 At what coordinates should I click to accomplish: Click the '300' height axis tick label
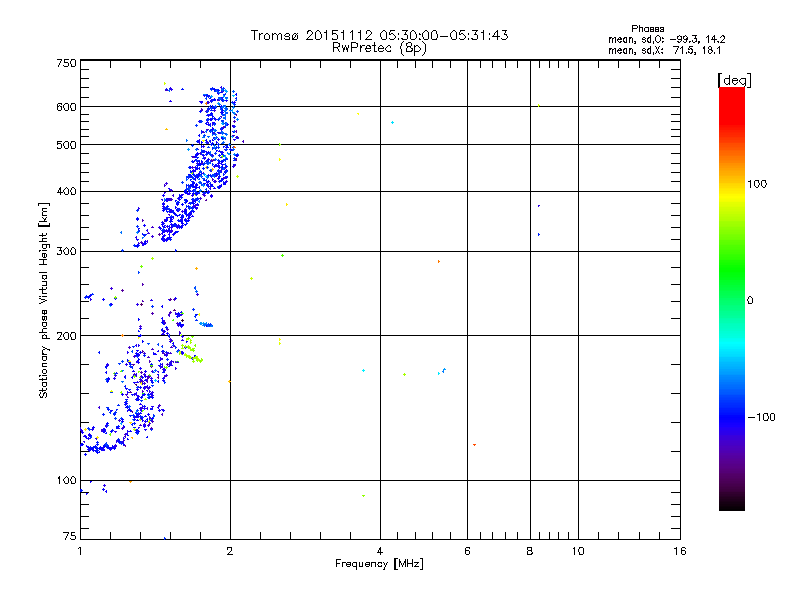[x=66, y=252]
